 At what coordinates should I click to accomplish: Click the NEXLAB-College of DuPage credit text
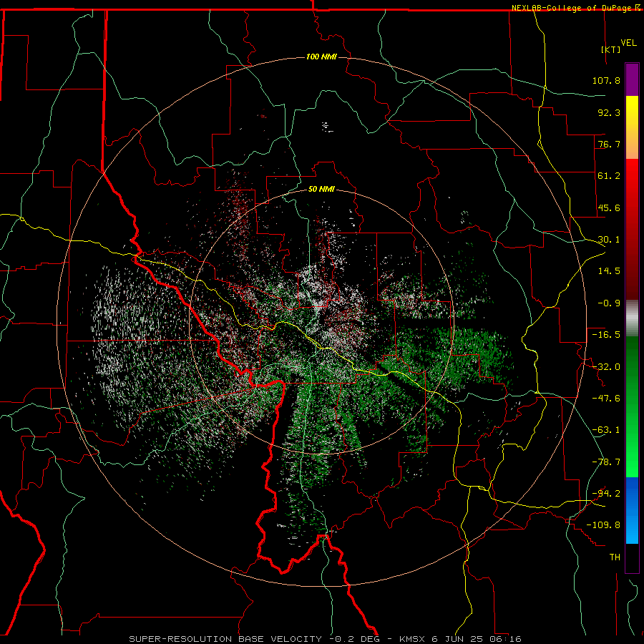click(x=572, y=8)
